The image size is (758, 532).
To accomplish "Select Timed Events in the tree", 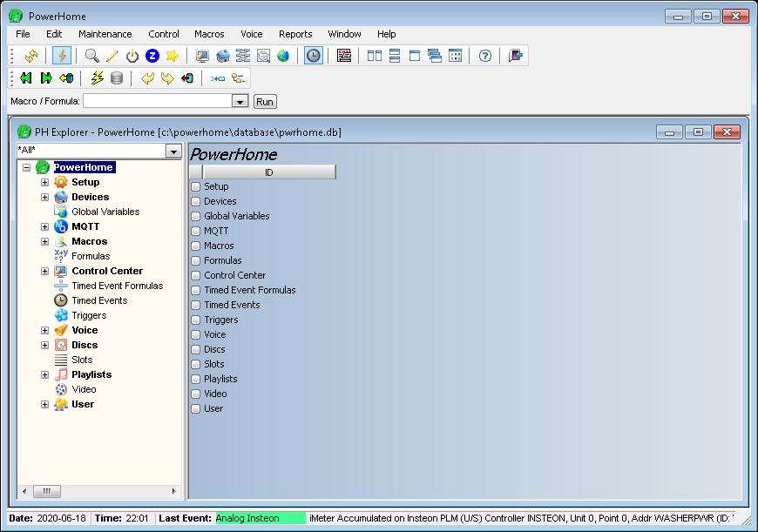I will pyautogui.click(x=99, y=300).
